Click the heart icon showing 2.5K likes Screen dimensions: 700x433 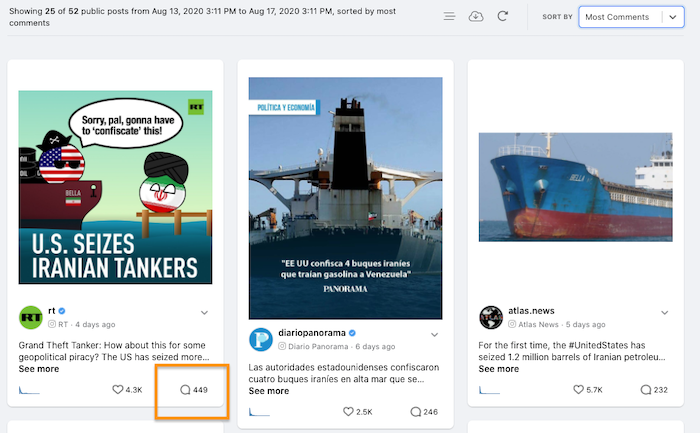pos(348,412)
